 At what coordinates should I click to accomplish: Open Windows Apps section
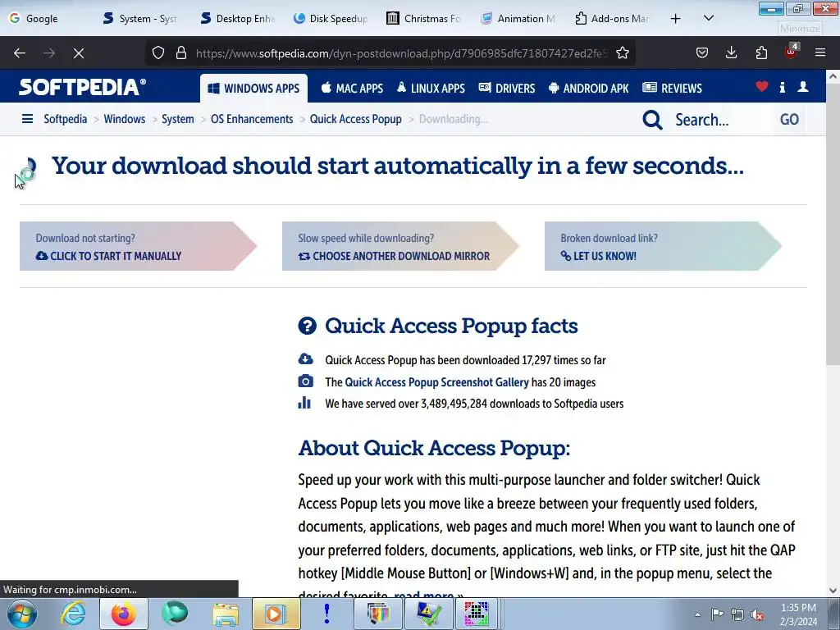pos(254,89)
